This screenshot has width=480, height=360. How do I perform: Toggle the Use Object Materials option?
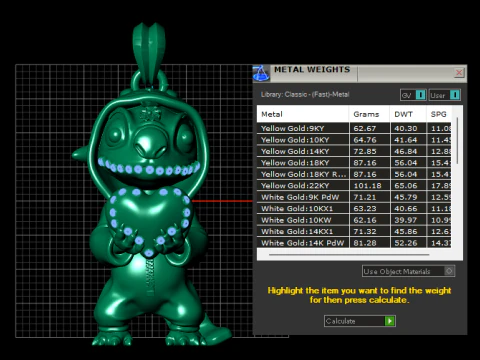408,271
